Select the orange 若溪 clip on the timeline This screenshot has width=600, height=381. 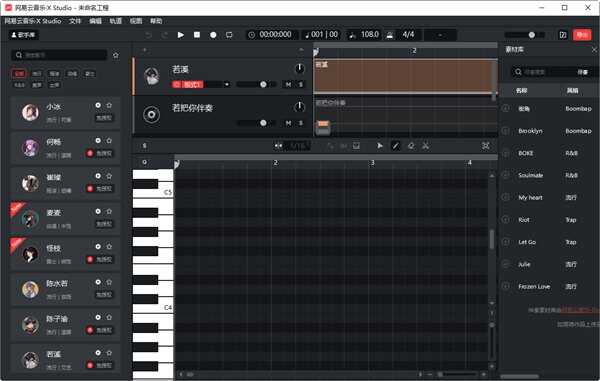406,76
